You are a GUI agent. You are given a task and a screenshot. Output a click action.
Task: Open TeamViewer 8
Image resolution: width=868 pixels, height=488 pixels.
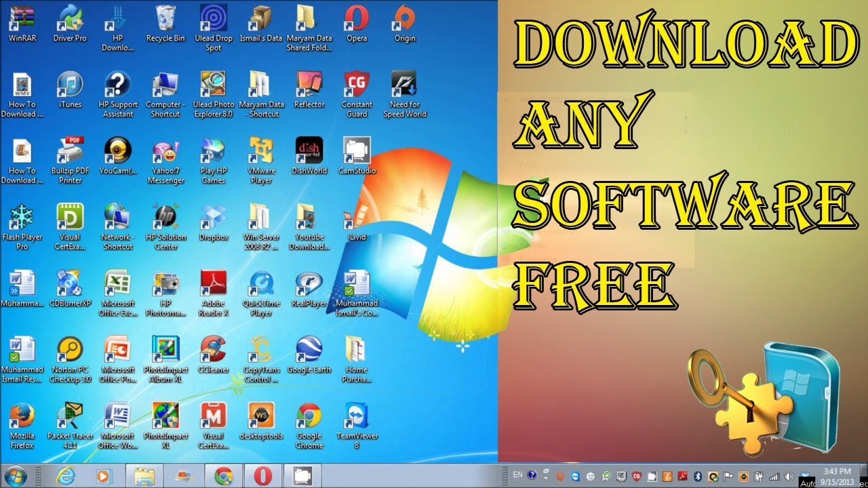357,426
